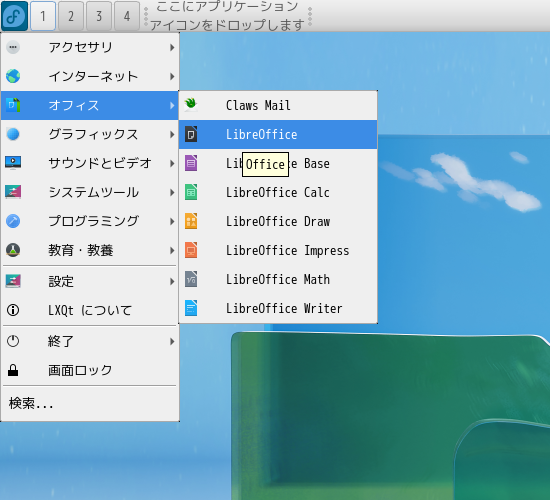This screenshot has height=500, width=550.
Task: Click the LibreOffice Base icon
Action: [191, 163]
